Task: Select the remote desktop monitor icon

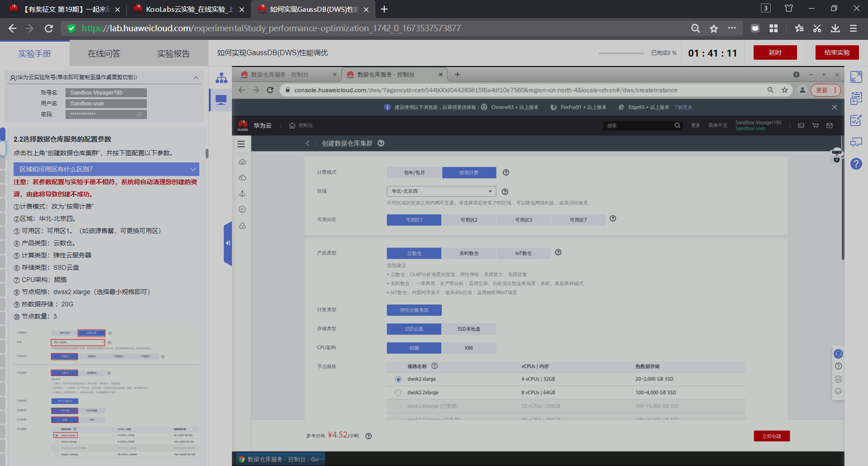Action: (221, 100)
